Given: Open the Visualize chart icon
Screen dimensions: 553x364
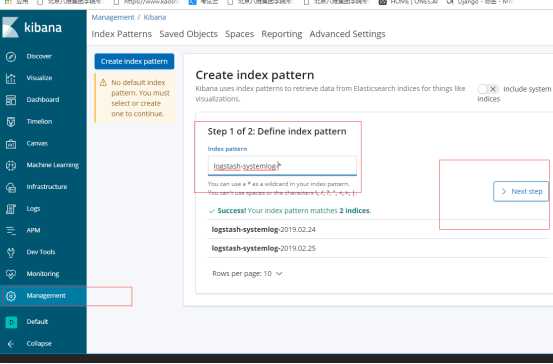Looking at the screenshot, I should pos(11,78).
